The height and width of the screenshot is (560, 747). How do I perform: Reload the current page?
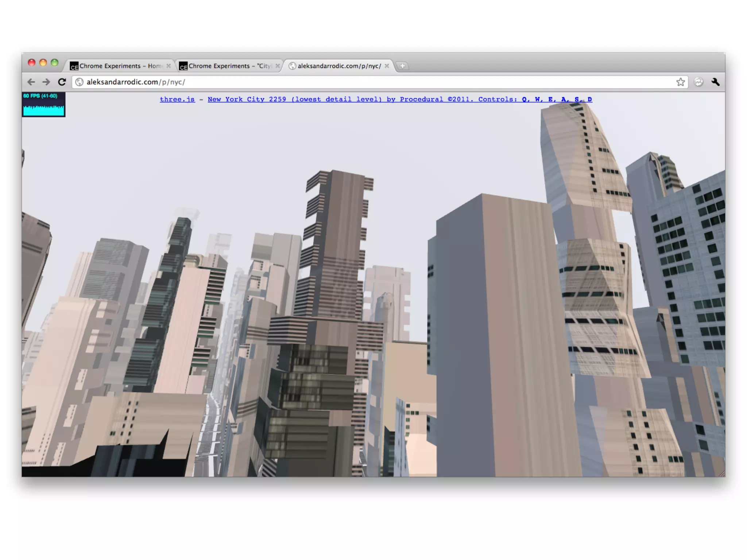coord(62,82)
